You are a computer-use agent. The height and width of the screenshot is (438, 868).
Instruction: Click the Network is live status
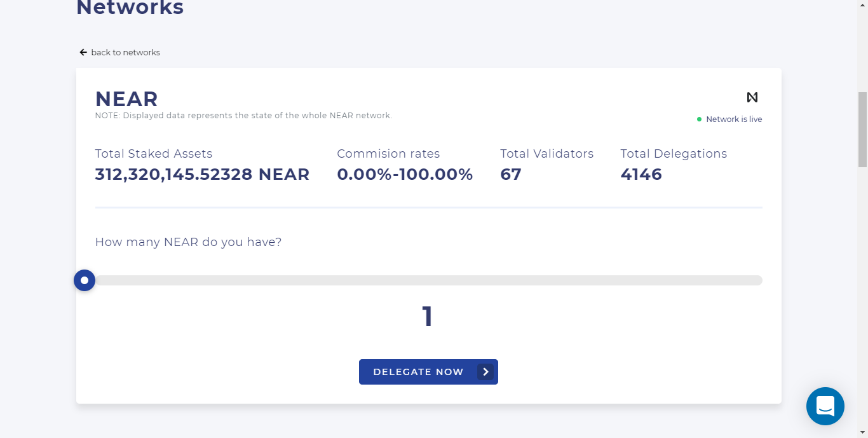[729, 120]
